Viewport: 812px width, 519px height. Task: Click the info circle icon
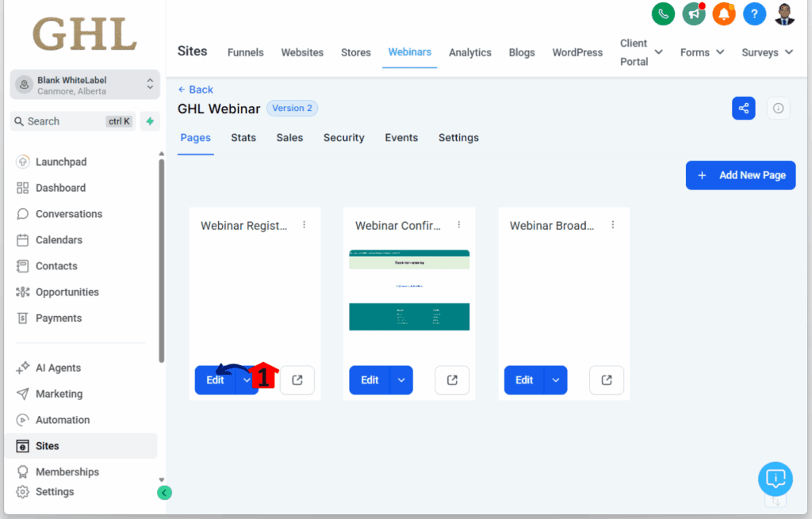click(x=778, y=108)
